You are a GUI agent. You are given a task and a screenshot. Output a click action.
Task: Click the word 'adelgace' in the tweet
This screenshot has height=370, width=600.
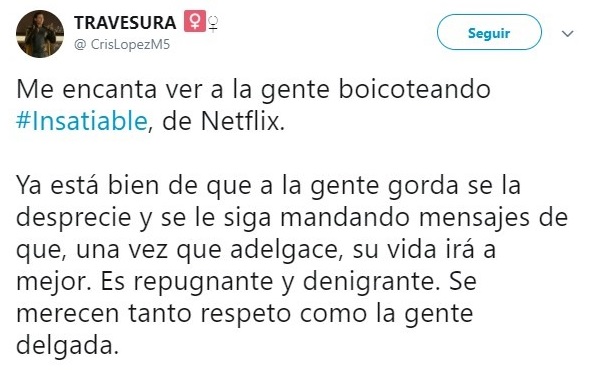287,251
